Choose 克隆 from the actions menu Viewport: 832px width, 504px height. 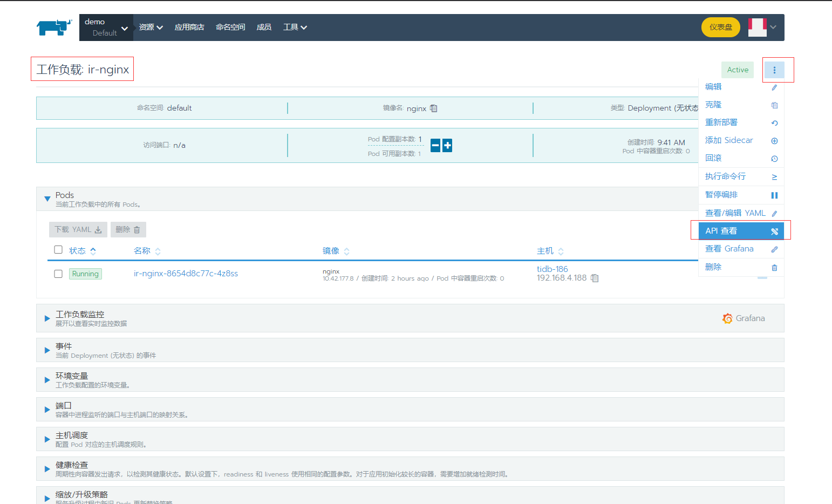tap(741, 105)
